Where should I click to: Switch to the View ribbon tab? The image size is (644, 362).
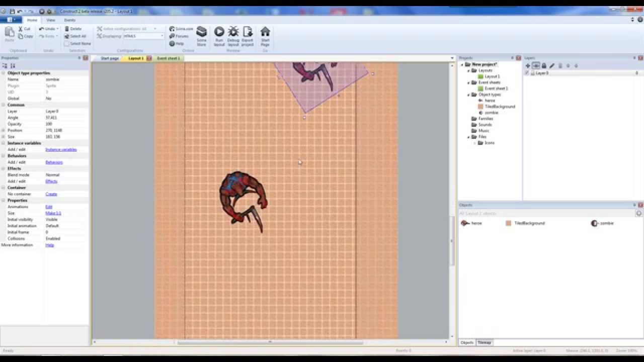coord(51,20)
